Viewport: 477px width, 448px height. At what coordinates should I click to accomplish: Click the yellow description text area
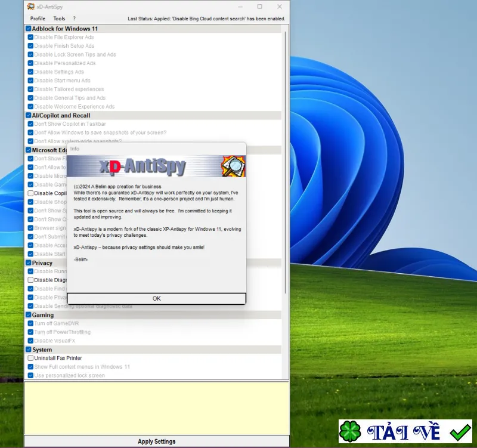(x=157, y=409)
